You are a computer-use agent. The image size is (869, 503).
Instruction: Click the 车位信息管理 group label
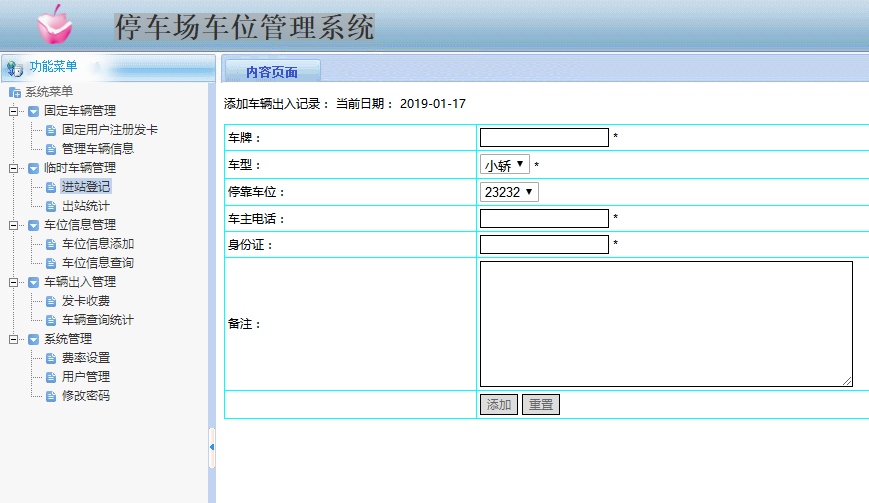[x=80, y=225]
